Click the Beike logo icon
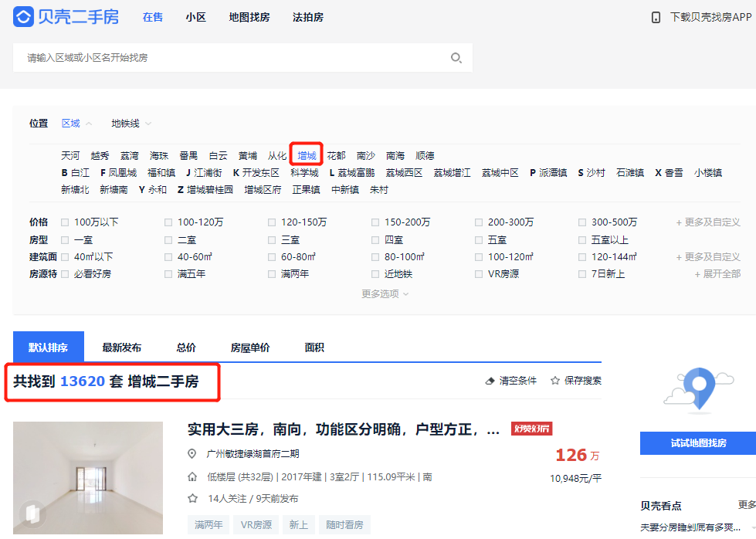The height and width of the screenshot is (539, 756). (23, 16)
